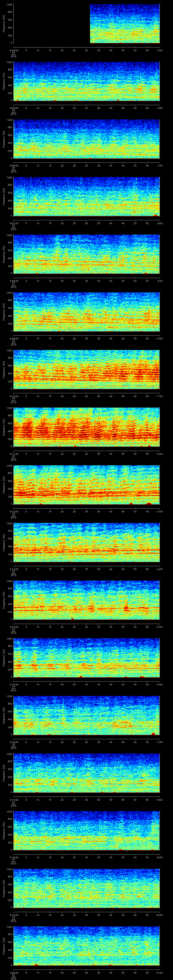The width and height of the screenshot is (173, 980).
Task: Click the spectrogram panel starting at 9:04:00
Action: coord(87,24)
